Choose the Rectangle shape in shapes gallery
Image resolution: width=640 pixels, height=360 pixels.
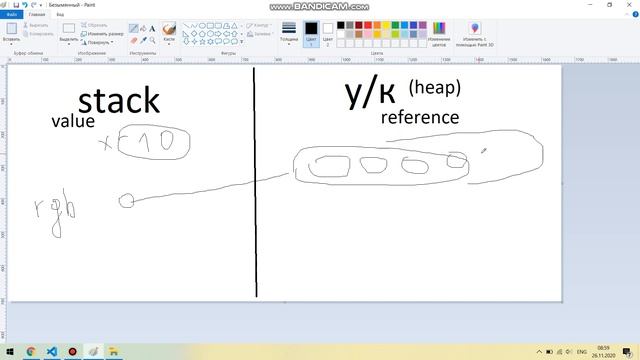[210, 26]
